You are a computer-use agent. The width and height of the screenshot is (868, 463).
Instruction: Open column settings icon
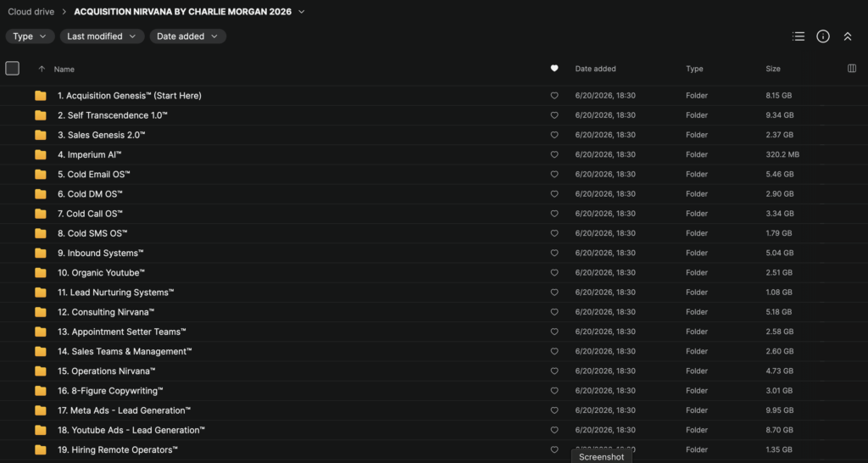pos(852,69)
